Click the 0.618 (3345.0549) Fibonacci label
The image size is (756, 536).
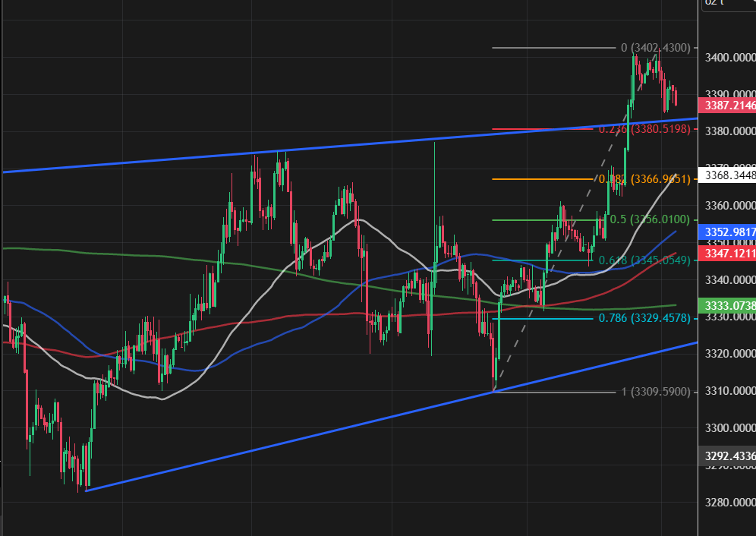(x=644, y=260)
